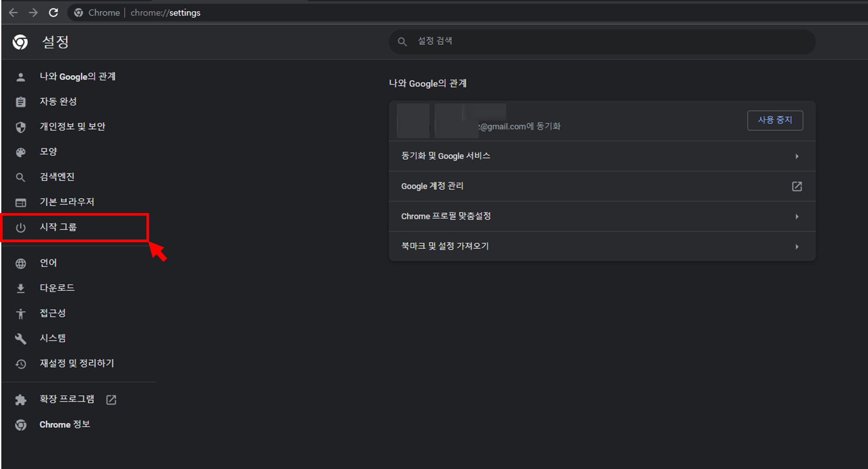The height and width of the screenshot is (469, 868).
Task: Click the palette icon for 모양
Action: (x=20, y=152)
